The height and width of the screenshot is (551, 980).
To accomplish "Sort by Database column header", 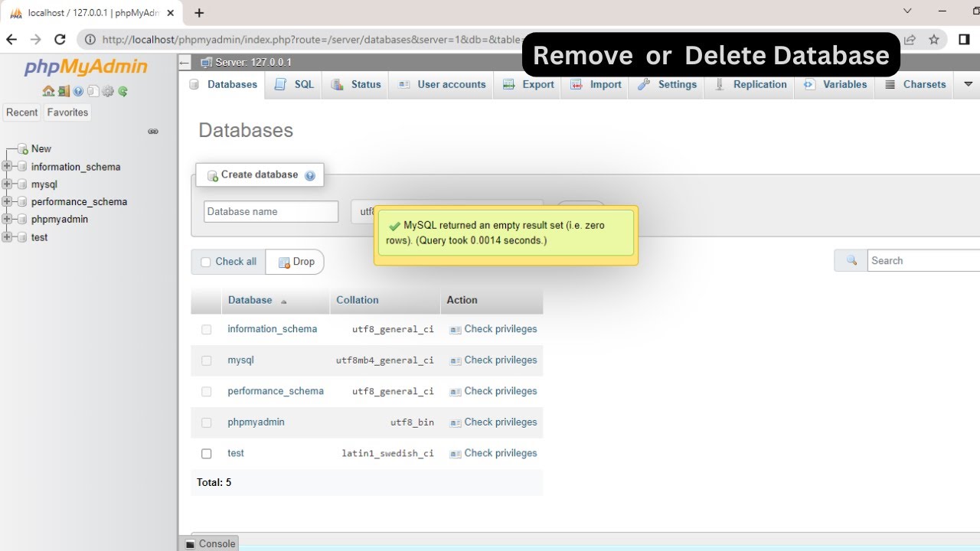I will 250,300.
